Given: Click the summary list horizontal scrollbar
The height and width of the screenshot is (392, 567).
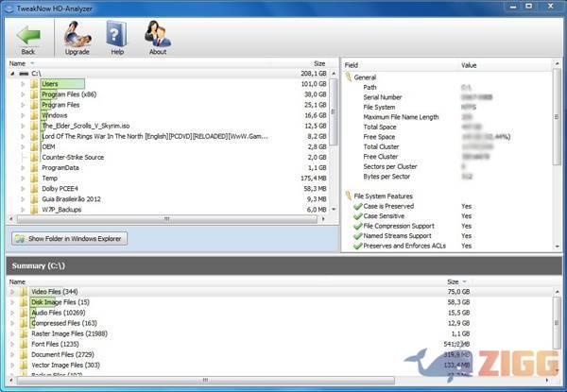Looking at the screenshot, I should click(x=205, y=381).
